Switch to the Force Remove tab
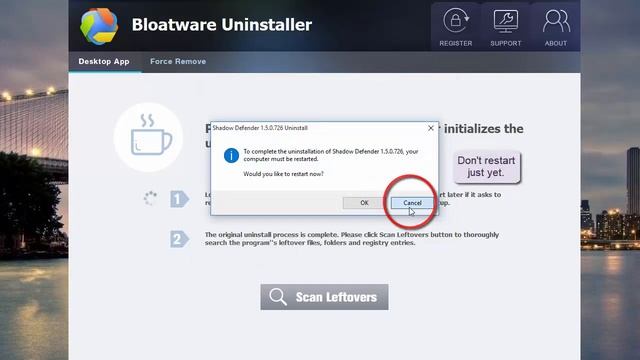This screenshot has height=360, width=640. pos(178,62)
